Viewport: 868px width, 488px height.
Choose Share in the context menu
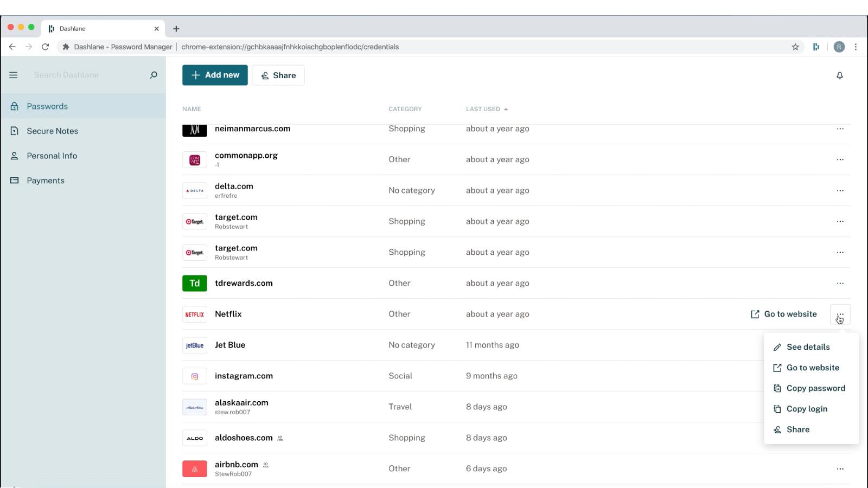click(x=811, y=429)
